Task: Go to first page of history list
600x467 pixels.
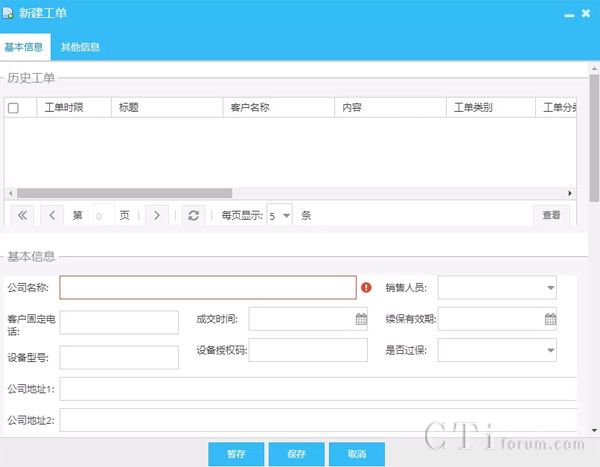Action: coord(23,215)
